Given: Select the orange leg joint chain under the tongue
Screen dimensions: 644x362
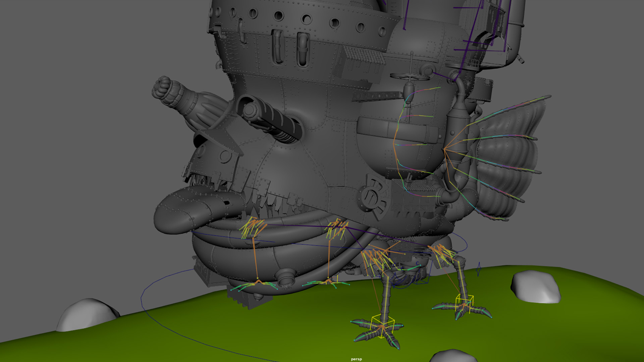Looking at the screenshot, I should pyautogui.click(x=255, y=258).
